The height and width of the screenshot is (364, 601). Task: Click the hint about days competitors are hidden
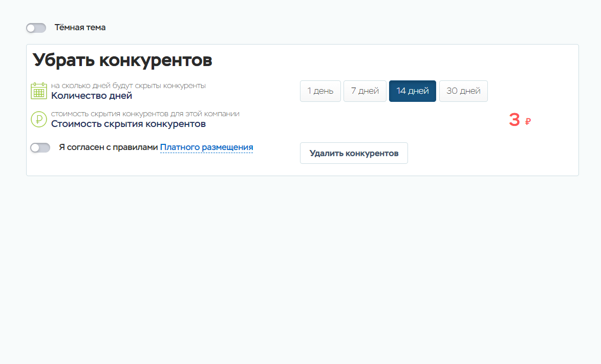(128, 85)
